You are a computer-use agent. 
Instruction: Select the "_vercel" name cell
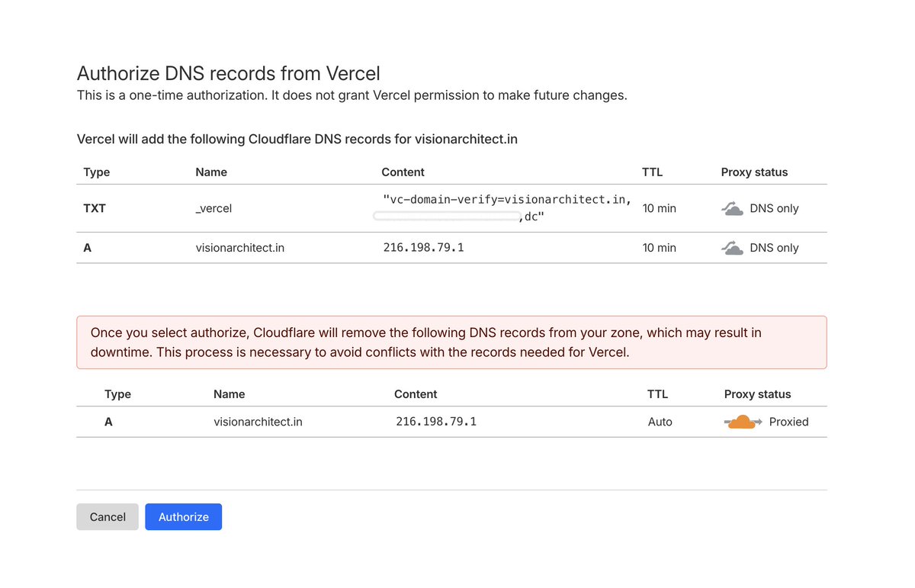(x=213, y=208)
